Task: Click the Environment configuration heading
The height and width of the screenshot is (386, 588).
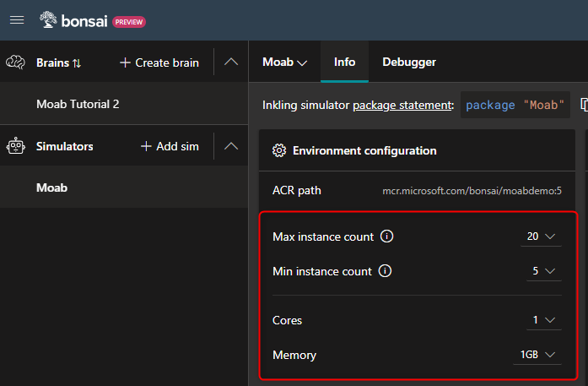Action: pos(364,151)
